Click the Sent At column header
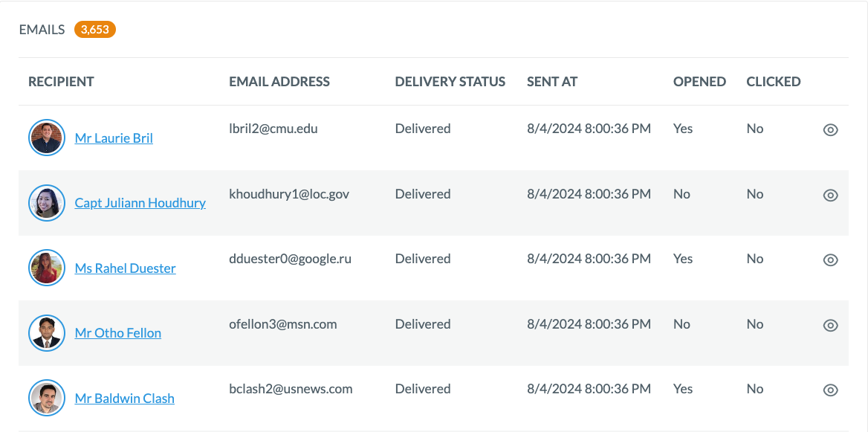 552,82
